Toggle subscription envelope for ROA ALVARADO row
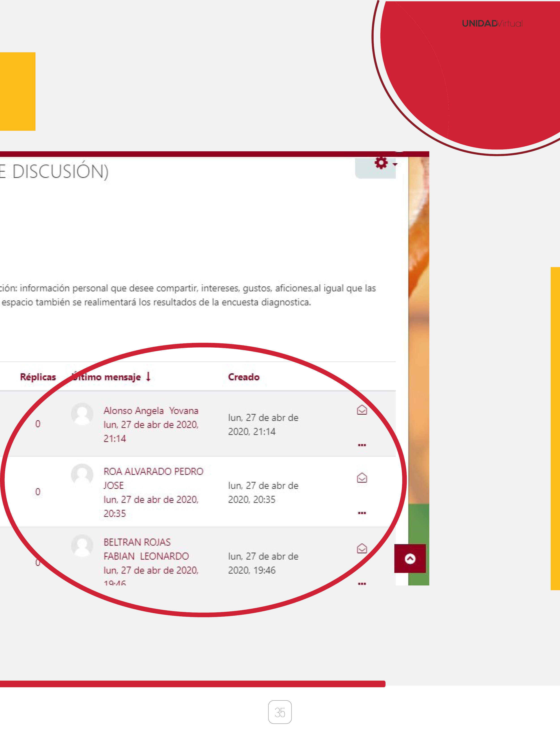This screenshot has width=560, height=747. pyautogui.click(x=362, y=478)
